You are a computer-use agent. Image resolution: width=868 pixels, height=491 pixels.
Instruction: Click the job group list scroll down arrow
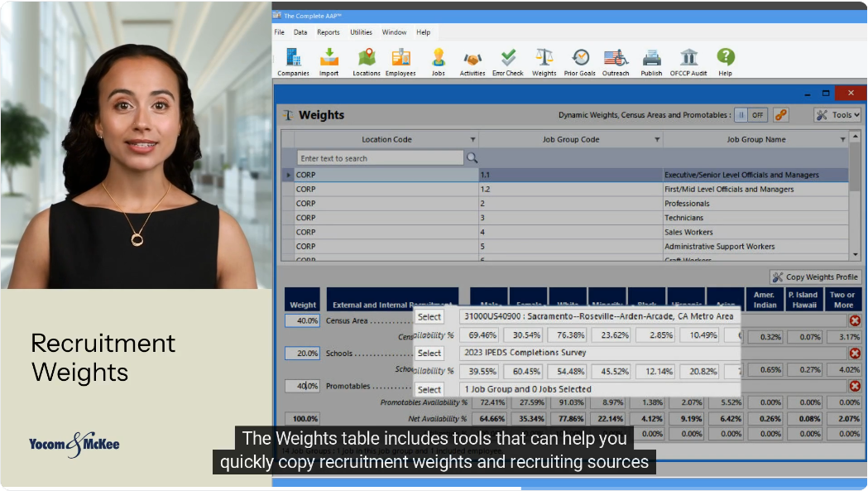(856, 255)
